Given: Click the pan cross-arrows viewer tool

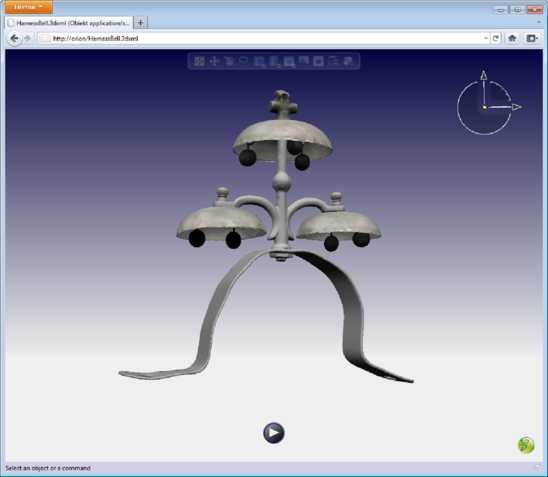Looking at the screenshot, I should pos(214,61).
